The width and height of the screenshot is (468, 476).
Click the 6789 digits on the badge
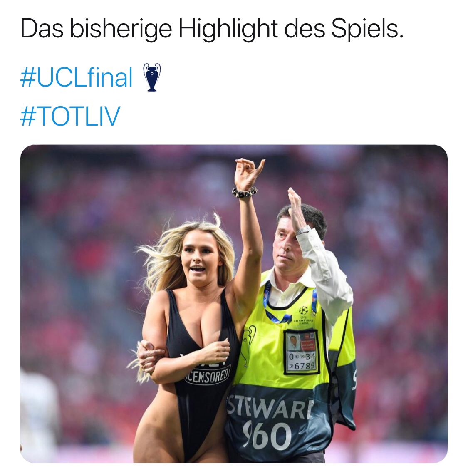tap(305, 366)
